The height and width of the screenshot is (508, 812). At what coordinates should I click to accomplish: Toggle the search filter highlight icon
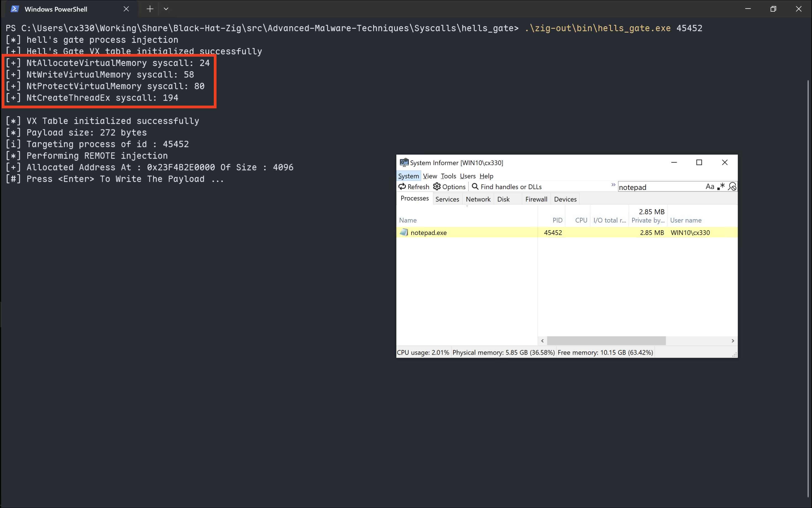732,187
